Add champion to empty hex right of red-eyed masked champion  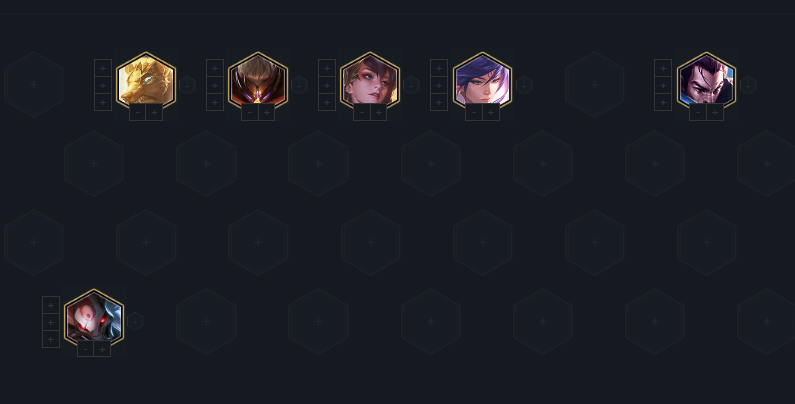pos(206,321)
